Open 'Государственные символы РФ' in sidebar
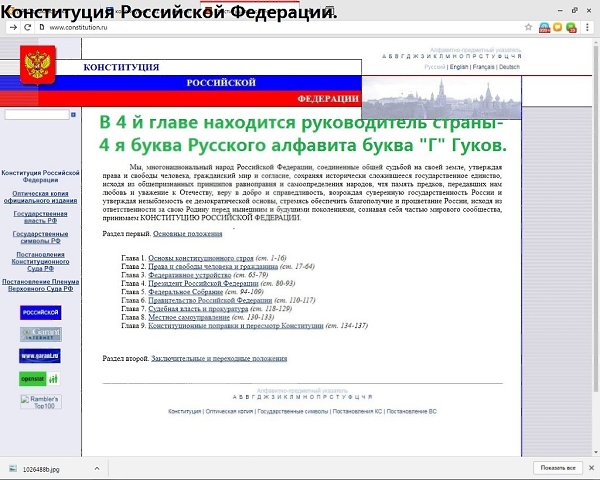The image size is (600, 480). (x=40, y=237)
